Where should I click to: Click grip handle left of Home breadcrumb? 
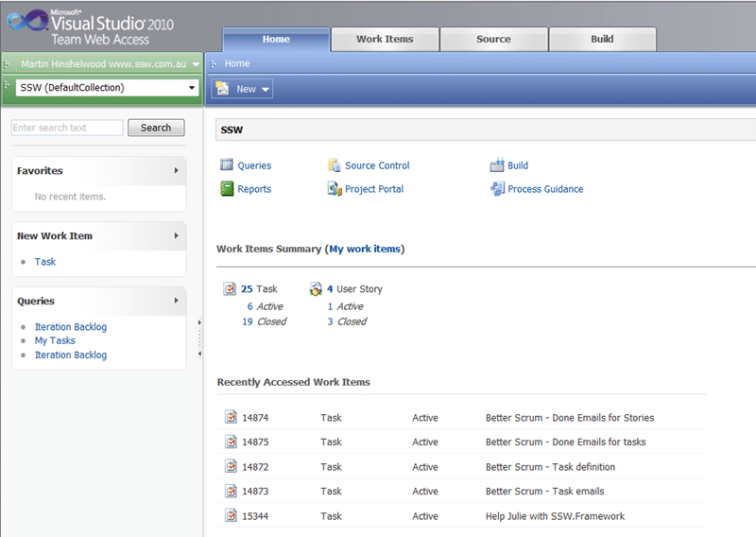[214, 63]
